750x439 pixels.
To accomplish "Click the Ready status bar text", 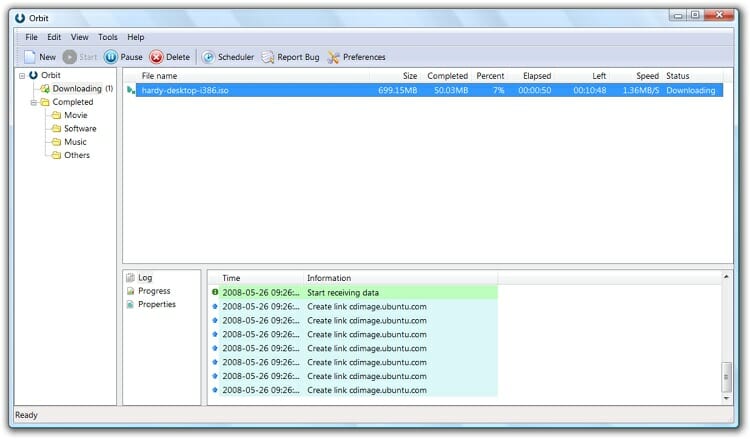I will coord(26,415).
